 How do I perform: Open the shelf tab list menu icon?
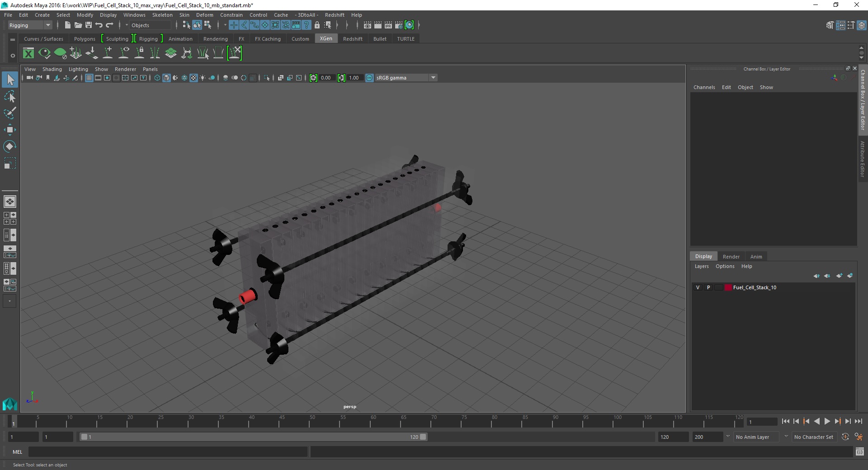(x=13, y=39)
